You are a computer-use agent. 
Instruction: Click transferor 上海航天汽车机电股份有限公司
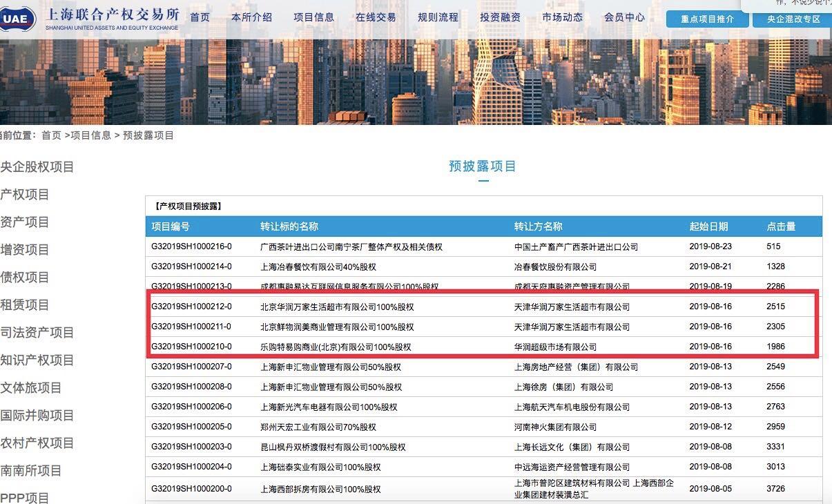coord(572,407)
